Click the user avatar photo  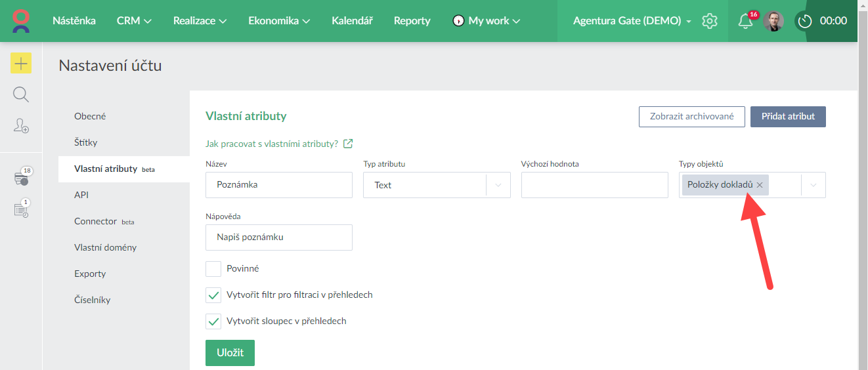tap(773, 21)
